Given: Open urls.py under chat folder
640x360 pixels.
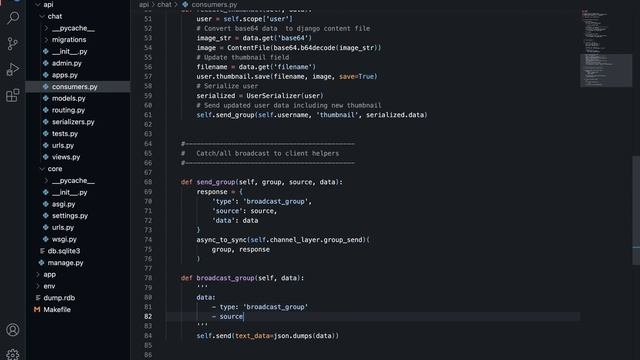Looking at the screenshot, I should click(63, 145).
